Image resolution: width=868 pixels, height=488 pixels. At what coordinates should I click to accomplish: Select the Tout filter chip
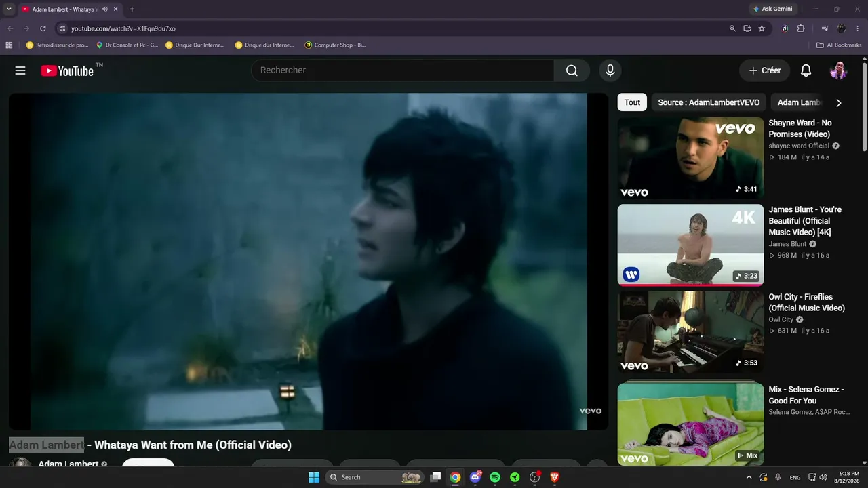pyautogui.click(x=632, y=102)
